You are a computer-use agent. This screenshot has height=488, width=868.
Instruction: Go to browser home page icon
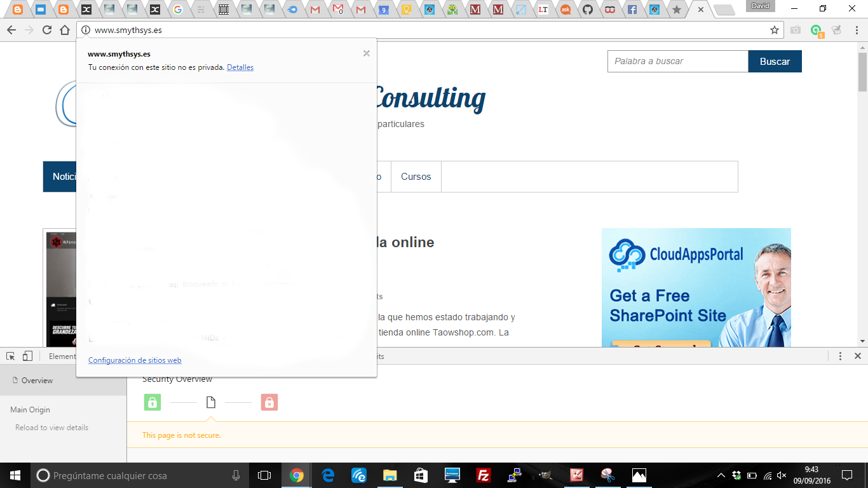pyautogui.click(x=64, y=30)
